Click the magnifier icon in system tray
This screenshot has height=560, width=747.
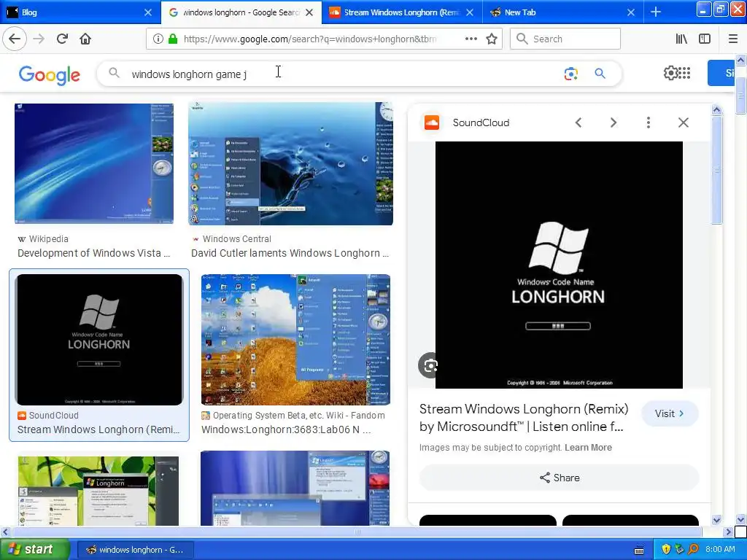pyautogui.click(x=693, y=549)
